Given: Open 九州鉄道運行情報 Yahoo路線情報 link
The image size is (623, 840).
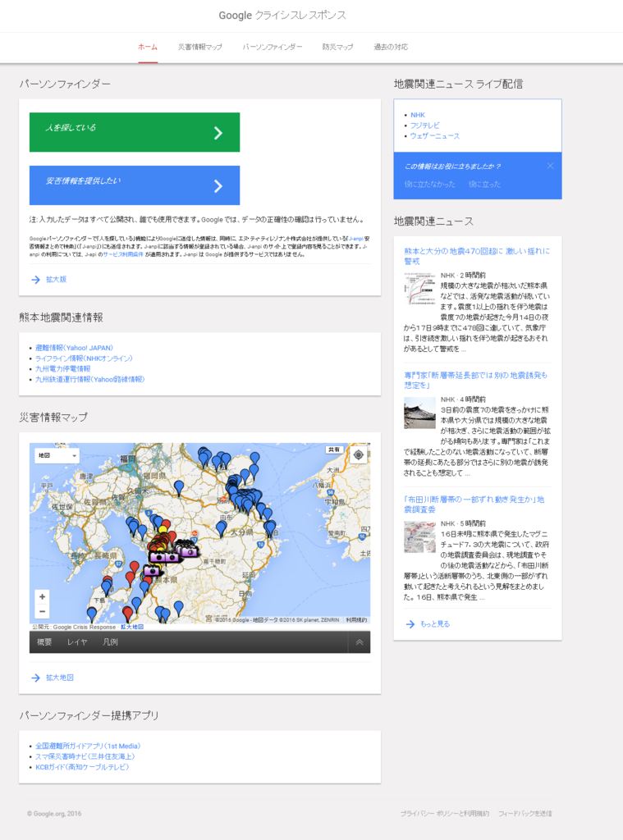Looking at the screenshot, I should tap(90, 379).
